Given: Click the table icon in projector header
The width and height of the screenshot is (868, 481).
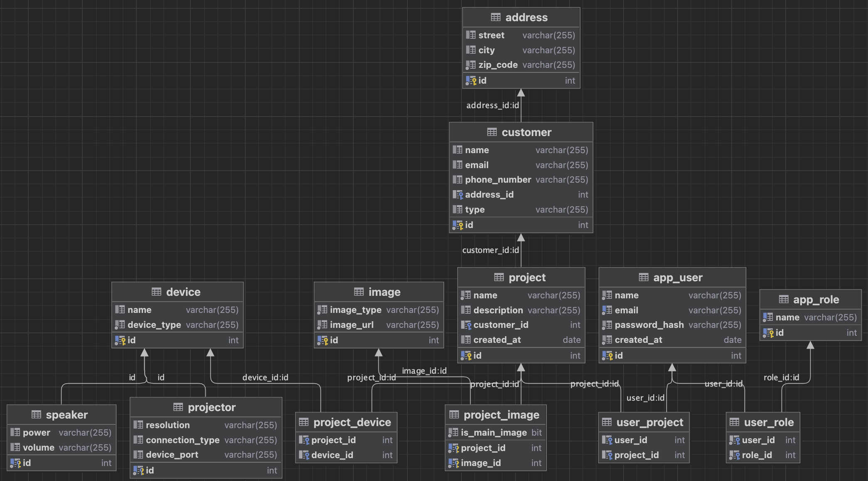Looking at the screenshot, I should [x=178, y=407].
